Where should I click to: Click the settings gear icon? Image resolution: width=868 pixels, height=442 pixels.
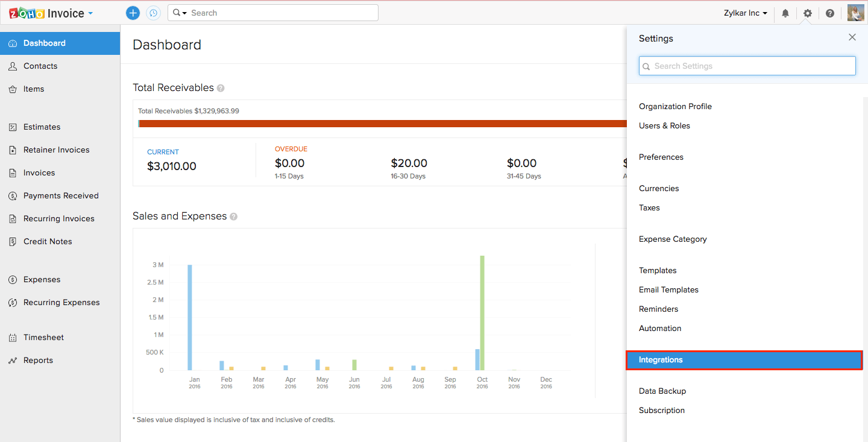(808, 13)
